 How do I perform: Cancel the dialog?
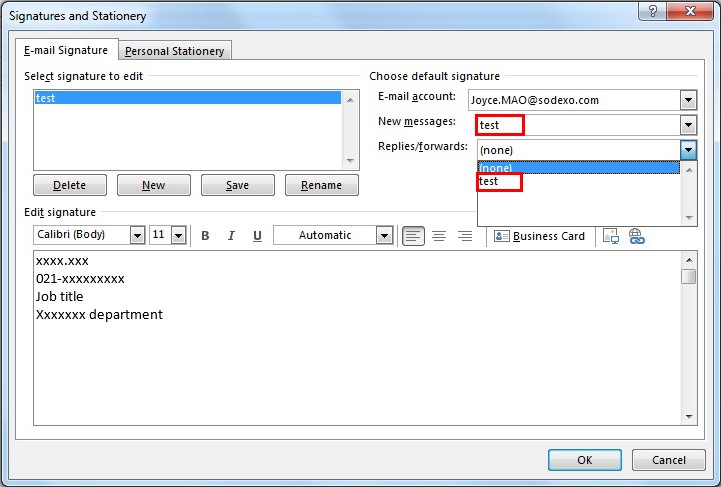coord(669,460)
